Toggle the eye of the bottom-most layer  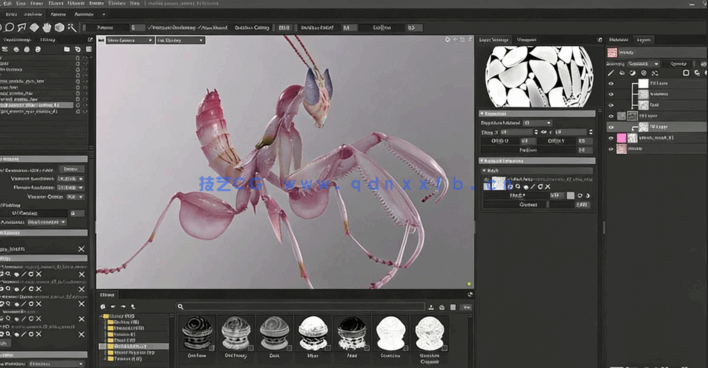click(611, 149)
